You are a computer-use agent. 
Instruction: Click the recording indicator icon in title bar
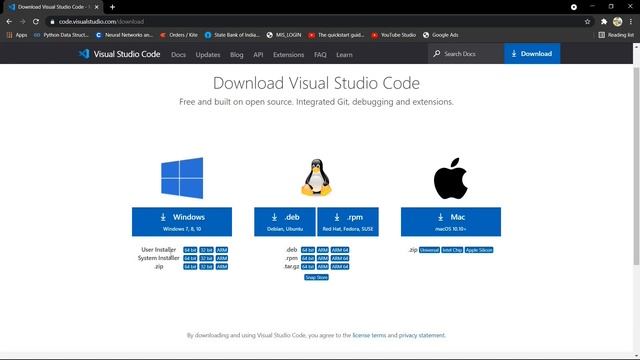click(x=574, y=7)
